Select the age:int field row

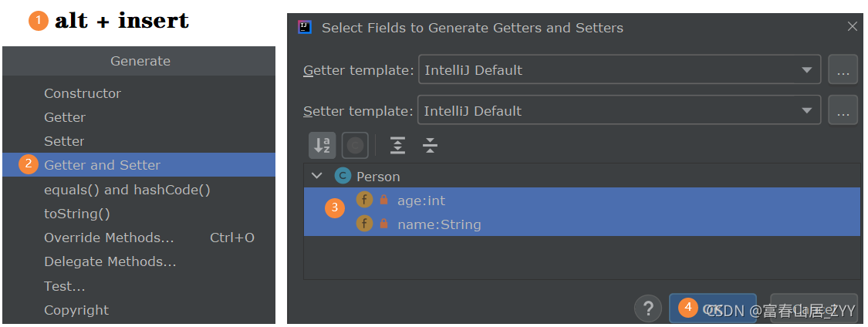pyautogui.click(x=582, y=200)
